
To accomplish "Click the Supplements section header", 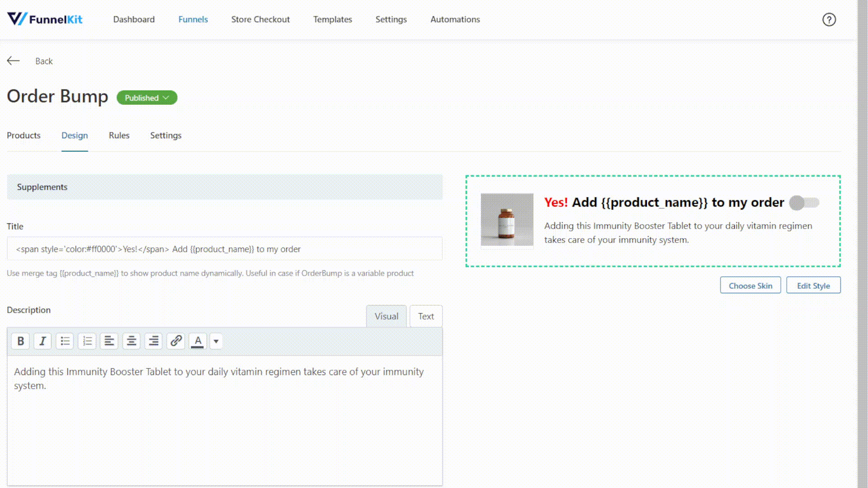I will tap(225, 187).
